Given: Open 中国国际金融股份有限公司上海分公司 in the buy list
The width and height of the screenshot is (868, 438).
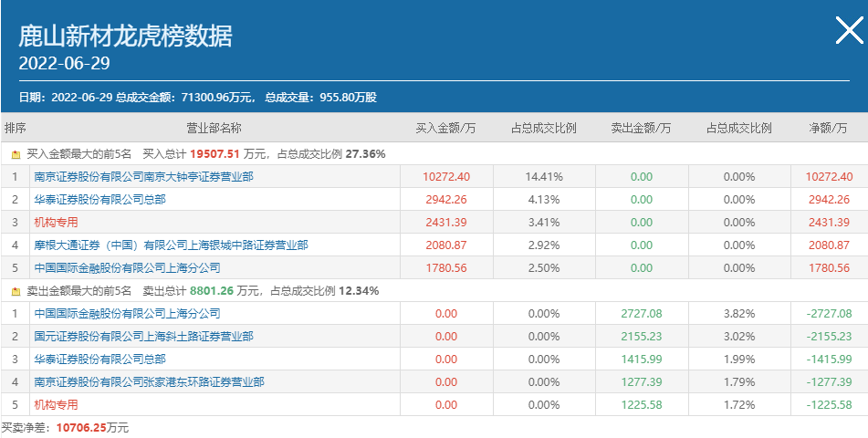Looking at the screenshot, I should tap(127, 268).
